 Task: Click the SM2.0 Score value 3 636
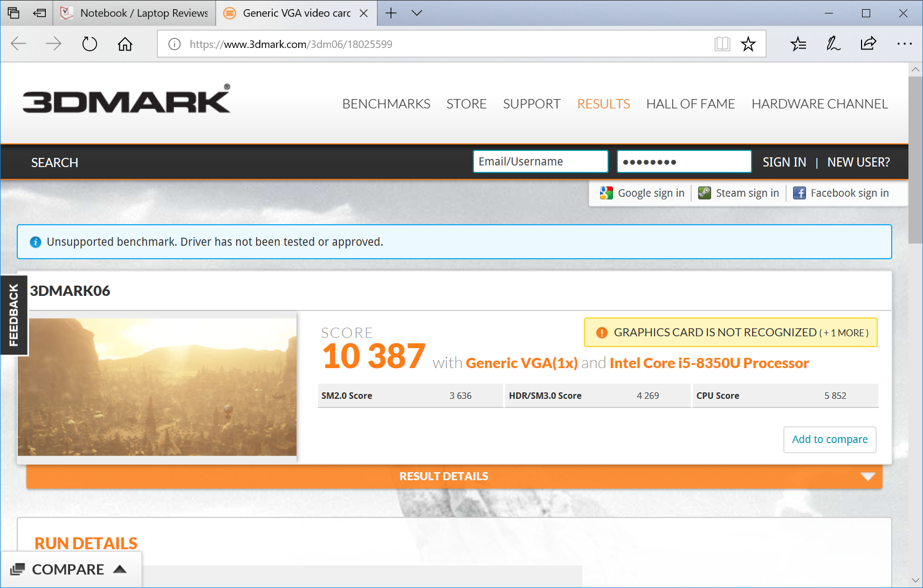pos(460,396)
